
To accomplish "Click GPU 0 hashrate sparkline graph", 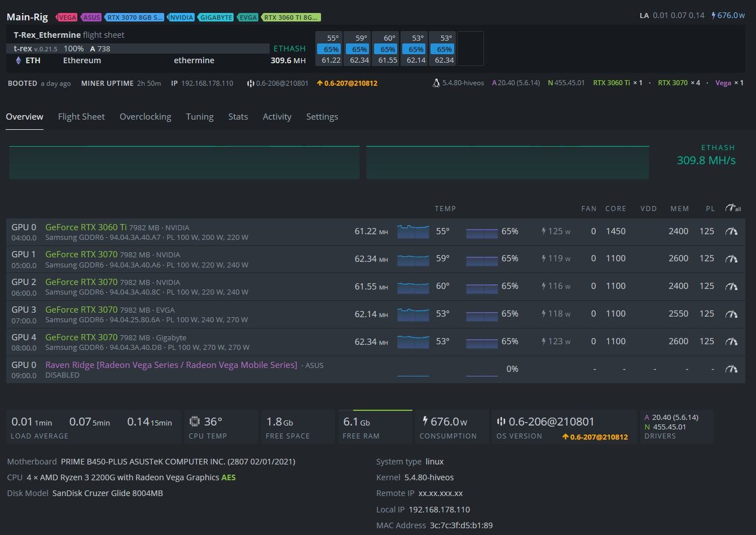I will pyautogui.click(x=413, y=231).
